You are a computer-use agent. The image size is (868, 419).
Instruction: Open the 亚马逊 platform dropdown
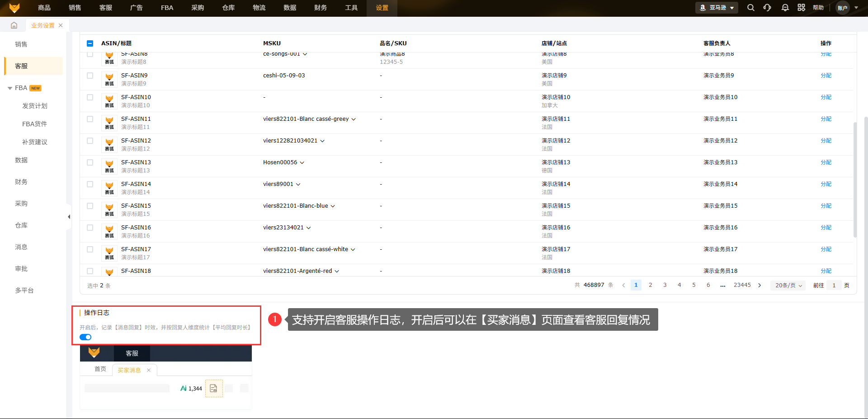click(x=717, y=8)
